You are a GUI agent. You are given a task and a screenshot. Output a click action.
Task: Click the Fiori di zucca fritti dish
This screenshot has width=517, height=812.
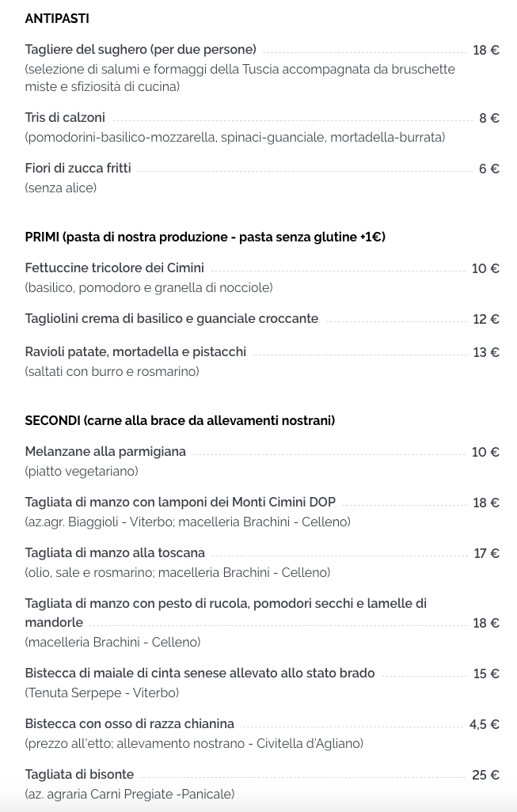tap(78, 169)
